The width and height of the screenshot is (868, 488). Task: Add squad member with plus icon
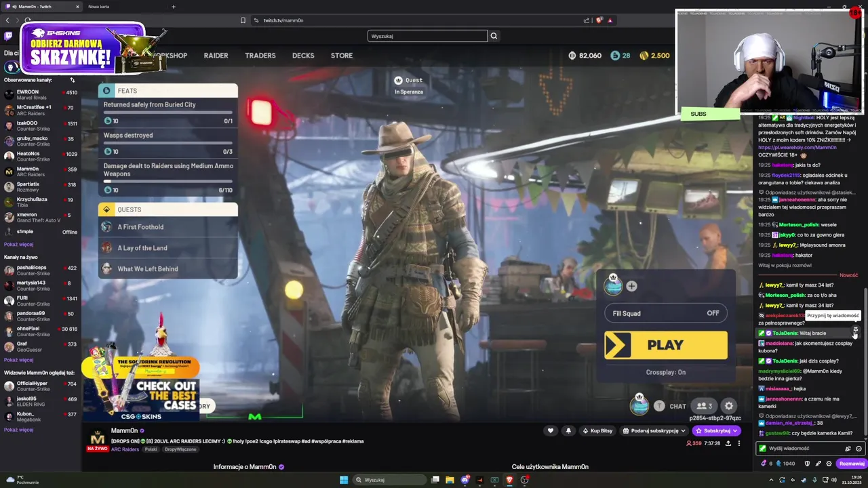631,286
